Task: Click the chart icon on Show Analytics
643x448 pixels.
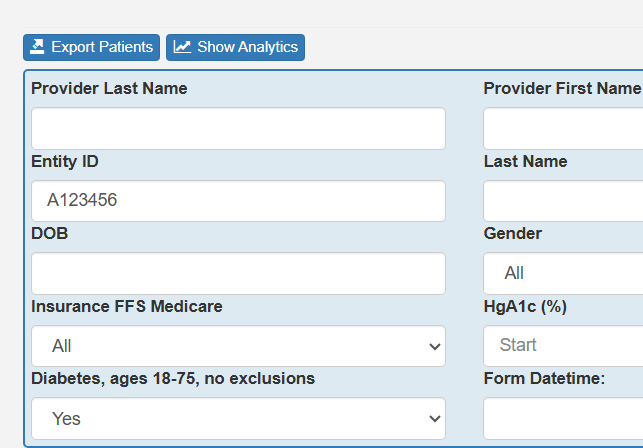Action: [x=182, y=47]
